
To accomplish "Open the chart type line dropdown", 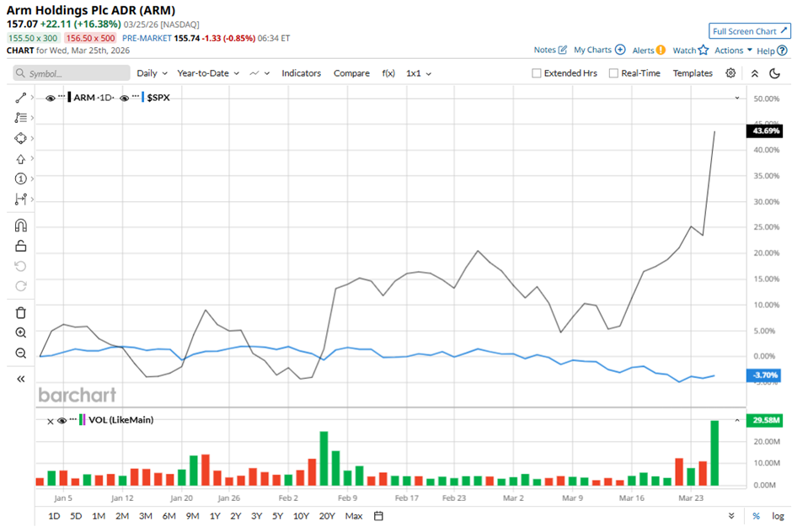I will point(260,73).
